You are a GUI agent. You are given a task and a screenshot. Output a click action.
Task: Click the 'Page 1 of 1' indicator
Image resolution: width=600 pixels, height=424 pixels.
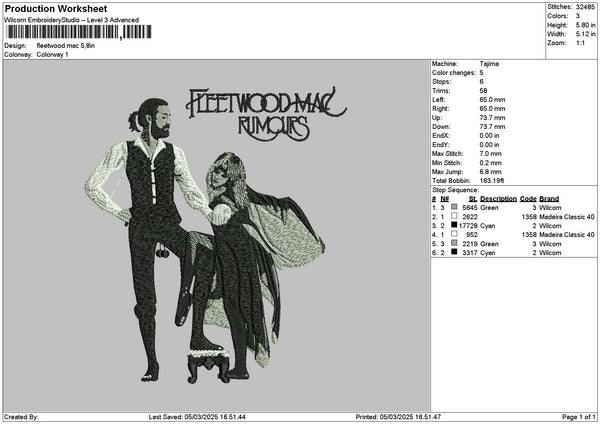pyautogui.click(x=579, y=417)
